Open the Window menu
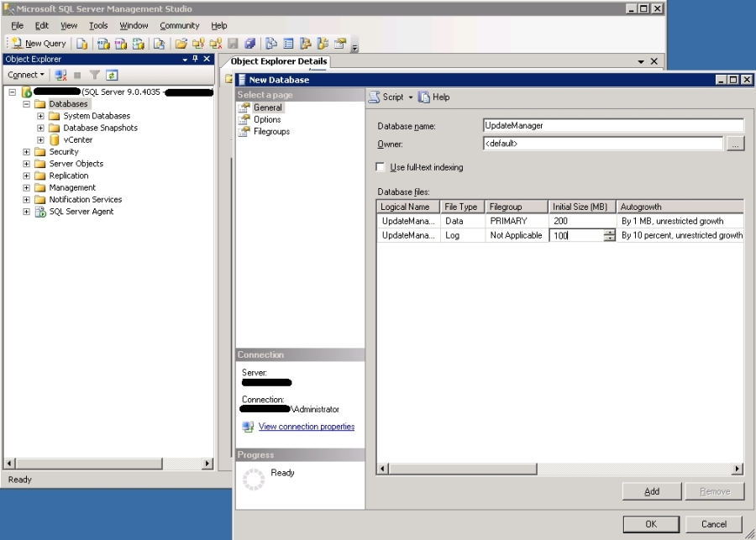The image size is (756, 540). point(134,25)
